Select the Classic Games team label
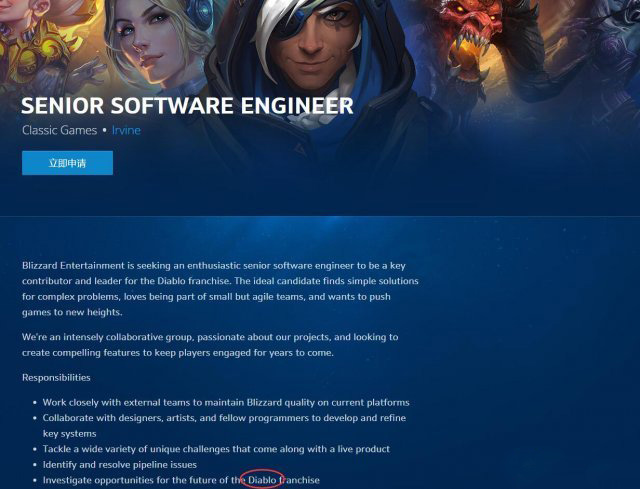 tap(60, 130)
